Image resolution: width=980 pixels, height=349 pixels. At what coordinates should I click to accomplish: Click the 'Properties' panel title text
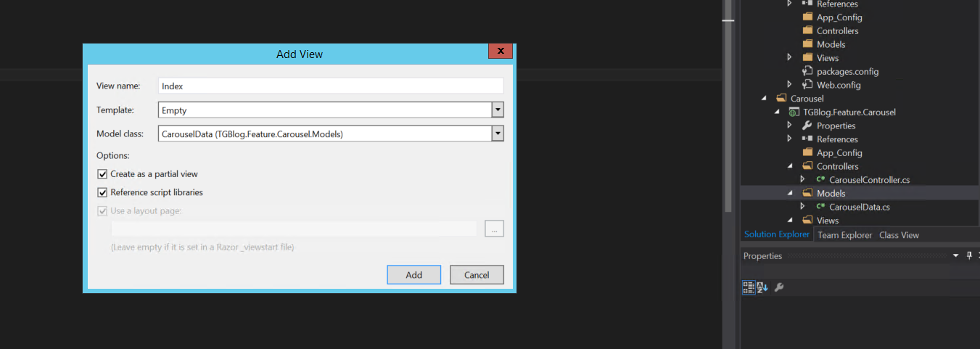coord(762,255)
